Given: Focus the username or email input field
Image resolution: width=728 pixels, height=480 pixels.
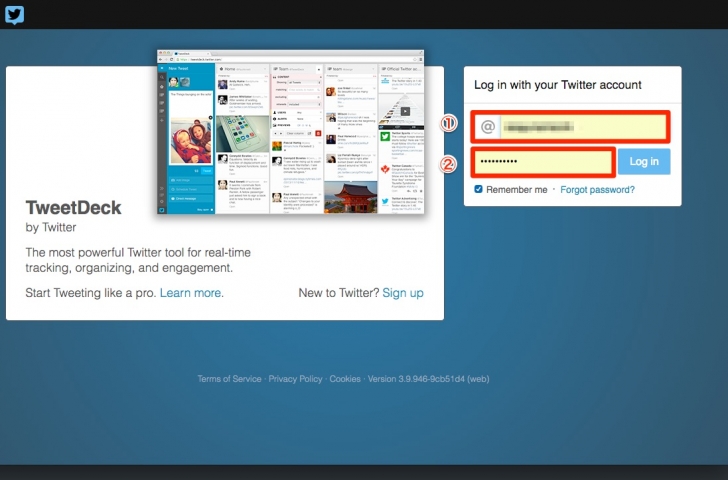Looking at the screenshot, I should pyautogui.click(x=583, y=127).
